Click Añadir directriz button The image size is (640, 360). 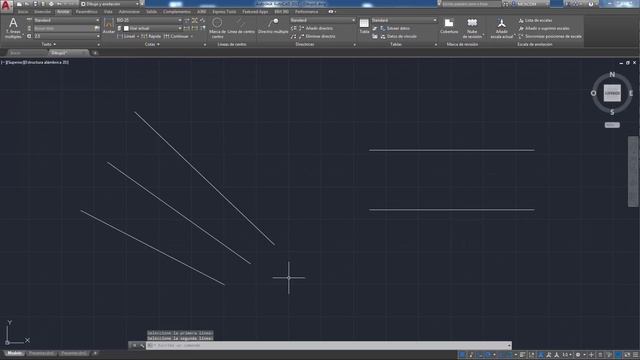315,29
